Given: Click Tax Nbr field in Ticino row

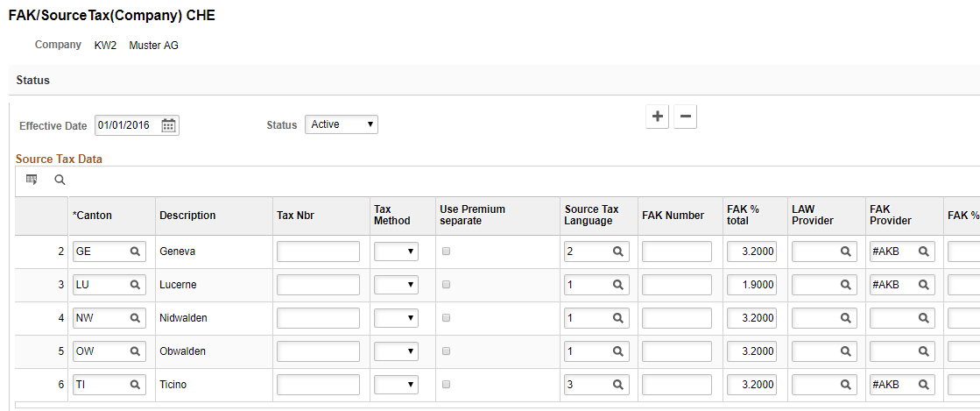Looking at the screenshot, I should coord(318,385).
